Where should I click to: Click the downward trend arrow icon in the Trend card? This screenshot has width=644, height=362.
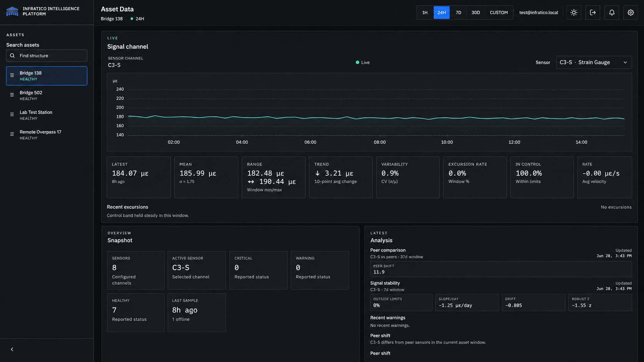point(317,173)
